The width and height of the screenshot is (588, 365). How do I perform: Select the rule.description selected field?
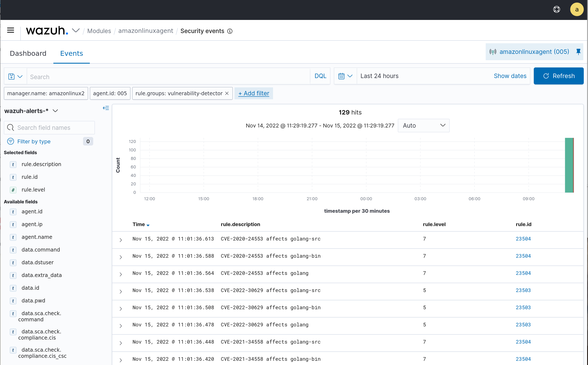click(x=41, y=164)
